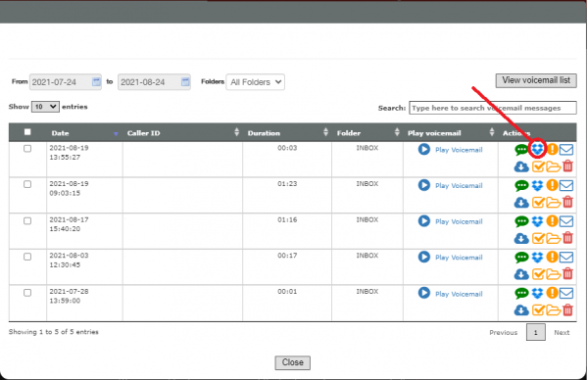The width and height of the screenshot is (588, 380).
Task: Tick the select-all checkbox in the table header
Action: coord(27,132)
